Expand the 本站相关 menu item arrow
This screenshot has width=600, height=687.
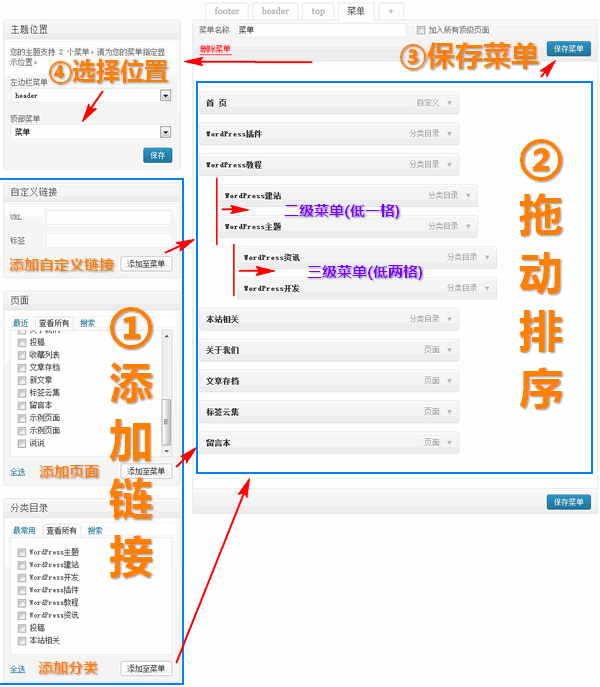(x=449, y=319)
